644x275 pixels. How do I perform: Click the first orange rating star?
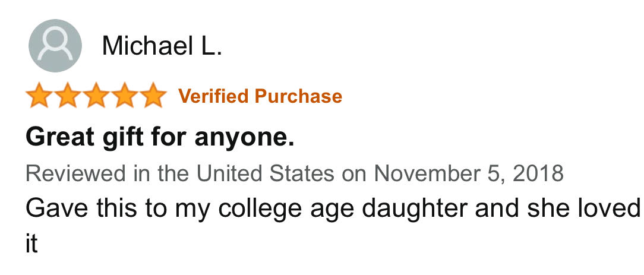coord(39,95)
